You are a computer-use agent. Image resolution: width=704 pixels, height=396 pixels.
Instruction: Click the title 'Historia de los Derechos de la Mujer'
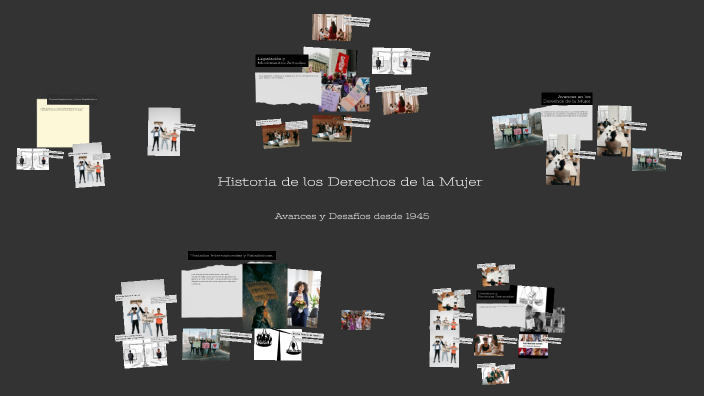(350, 181)
